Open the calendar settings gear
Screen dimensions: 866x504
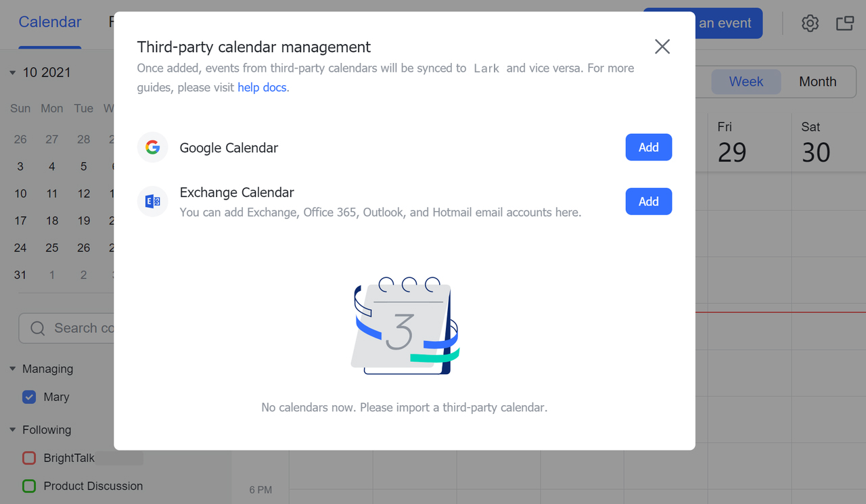(810, 23)
